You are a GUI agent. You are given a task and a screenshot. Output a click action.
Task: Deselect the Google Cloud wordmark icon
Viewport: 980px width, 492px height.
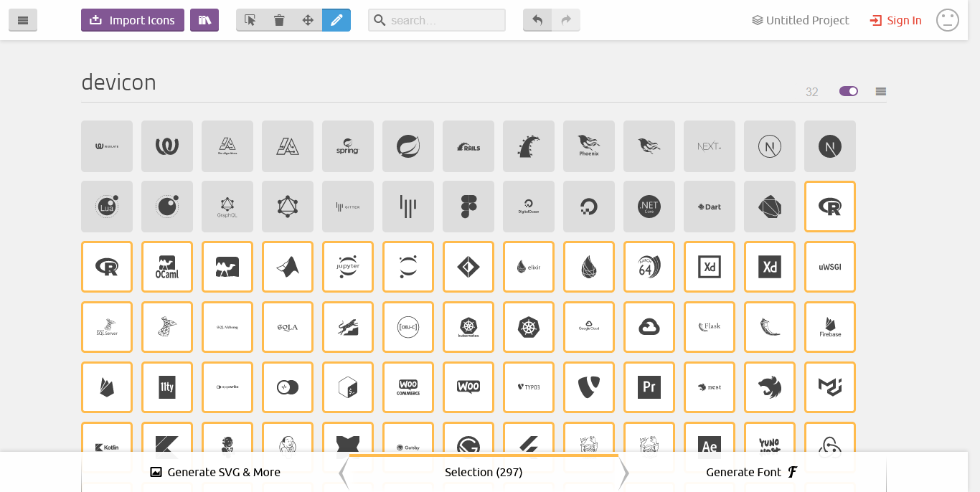(589, 327)
